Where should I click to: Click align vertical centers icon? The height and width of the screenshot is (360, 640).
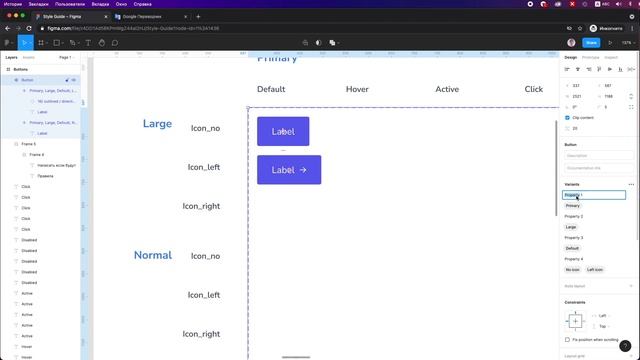click(610, 69)
